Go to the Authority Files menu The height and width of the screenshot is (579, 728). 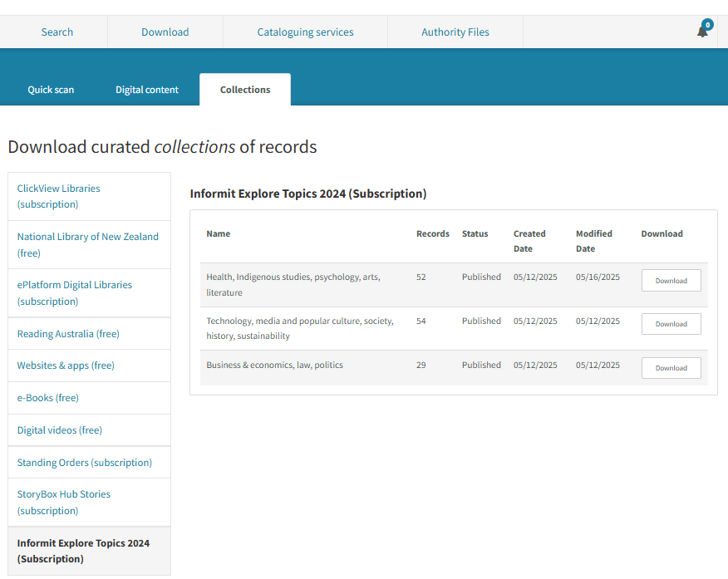coord(455,32)
